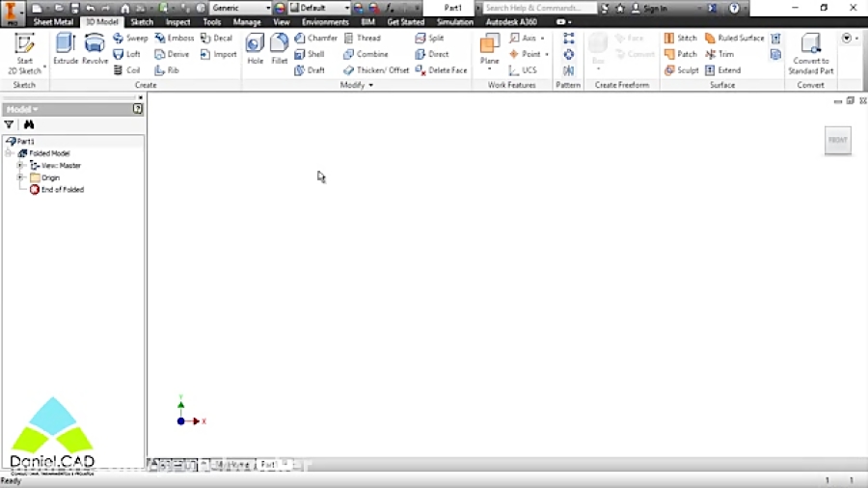Select the Revolve tool
This screenshot has height=488, width=868.
(95, 48)
